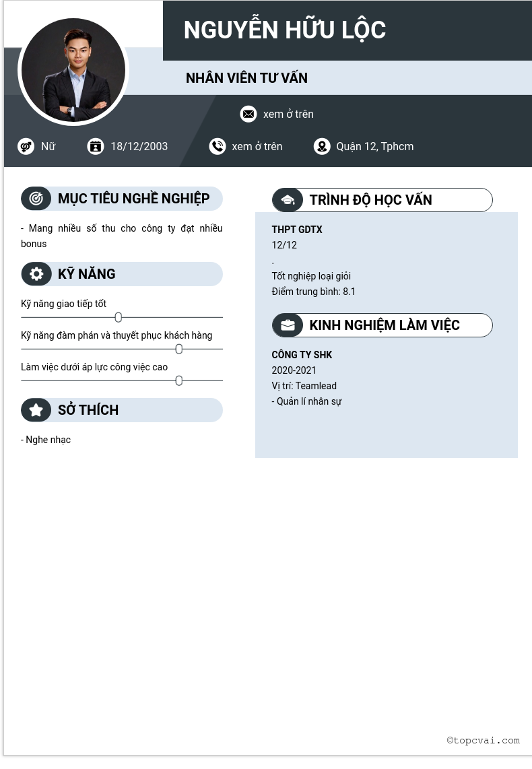Click the negotiation skill slider handle
This screenshot has height=769, width=532.
click(x=179, y=349)
